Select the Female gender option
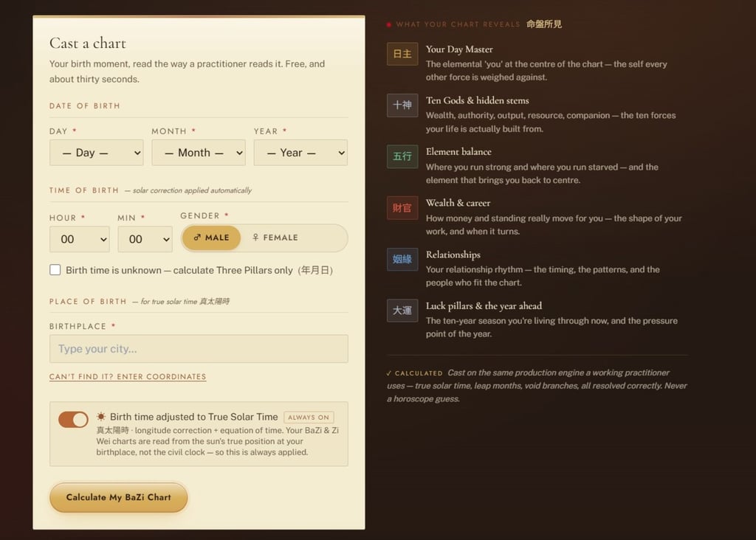Viewport: 756px width, 540px height. (x=275, y=238)
